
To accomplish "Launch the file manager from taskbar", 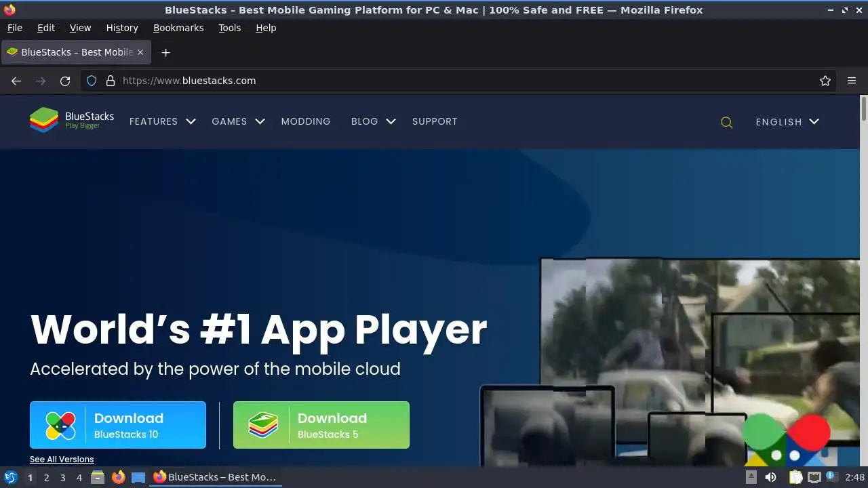I will click(x=98, y=477).
